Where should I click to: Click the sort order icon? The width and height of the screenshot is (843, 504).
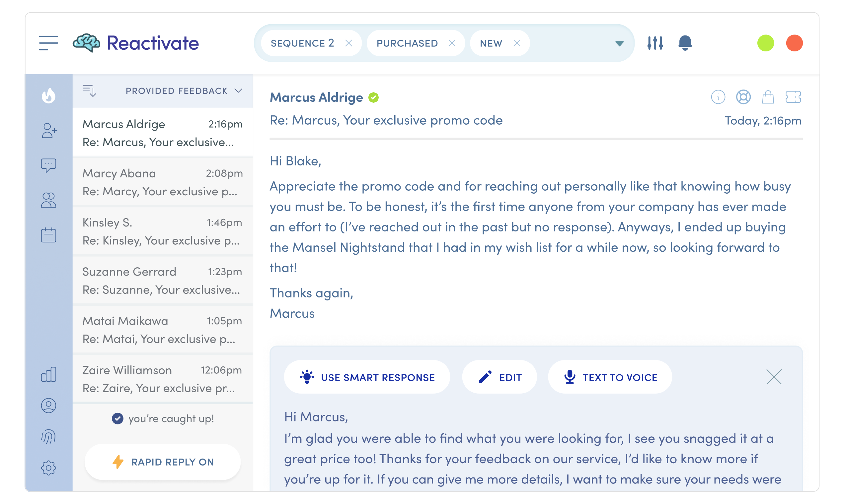89,91
